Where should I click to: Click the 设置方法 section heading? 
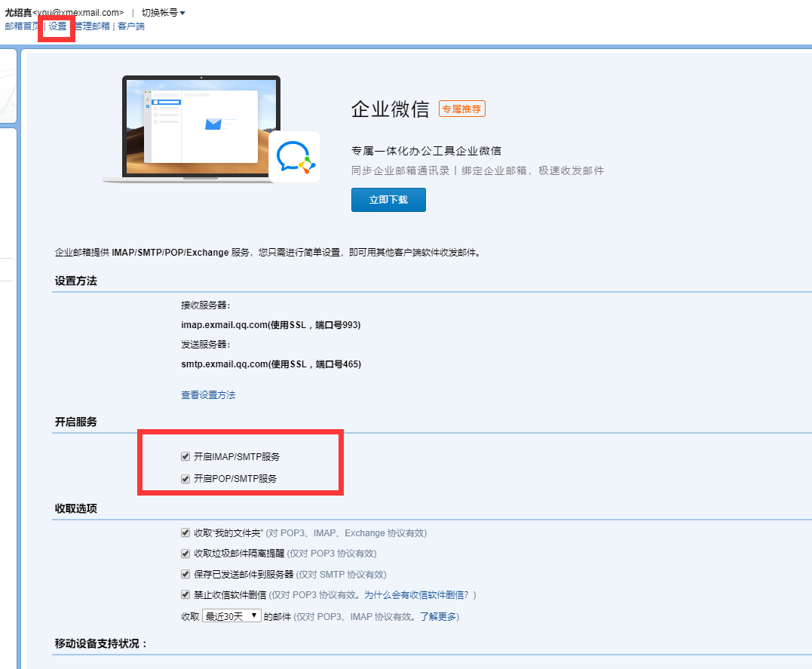pyautogui.click(x=75, y=281)
